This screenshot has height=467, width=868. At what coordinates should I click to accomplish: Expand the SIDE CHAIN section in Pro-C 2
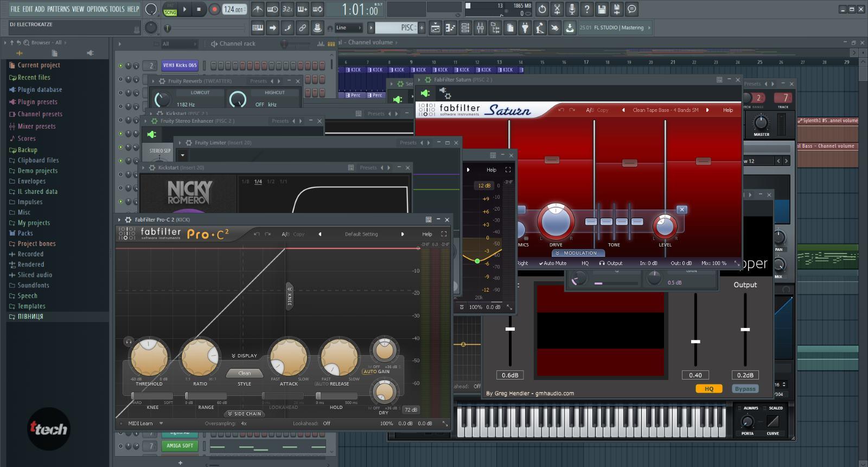[244, 414]
